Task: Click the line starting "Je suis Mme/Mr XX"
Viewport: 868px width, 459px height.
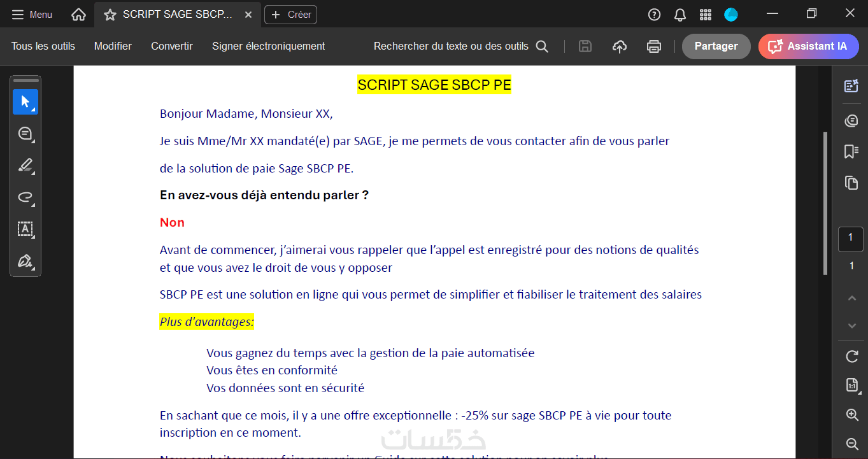Action: 415,141
